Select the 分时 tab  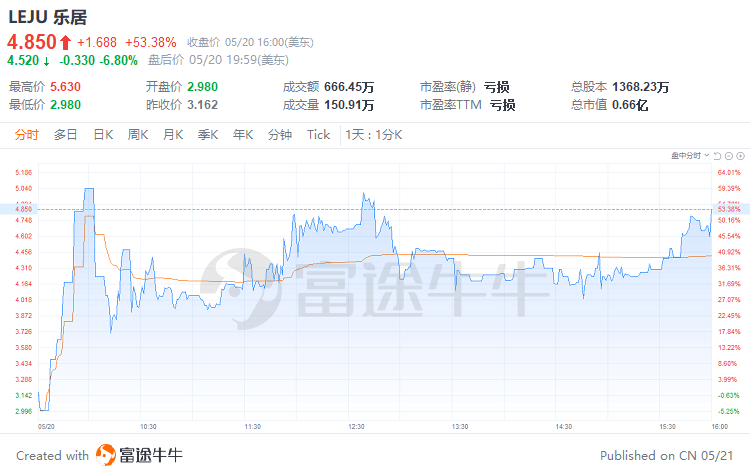click(x=26, y=135)
